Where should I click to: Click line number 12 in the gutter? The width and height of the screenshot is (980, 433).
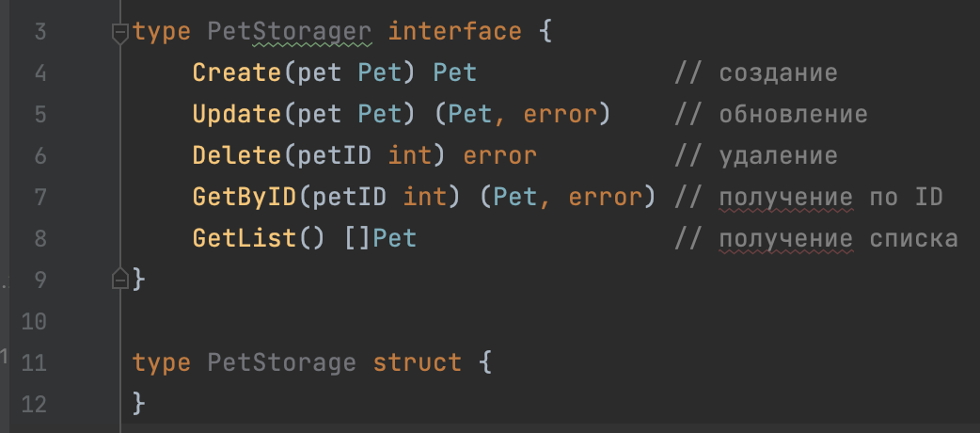pyautogui.click(x=33, y=404)
